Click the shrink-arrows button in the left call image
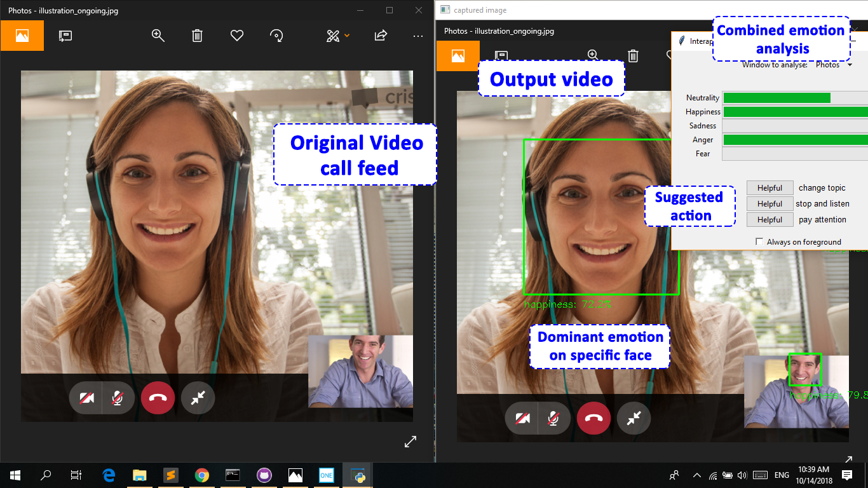Screen dimensions: 868x488 tap(198, 398)
